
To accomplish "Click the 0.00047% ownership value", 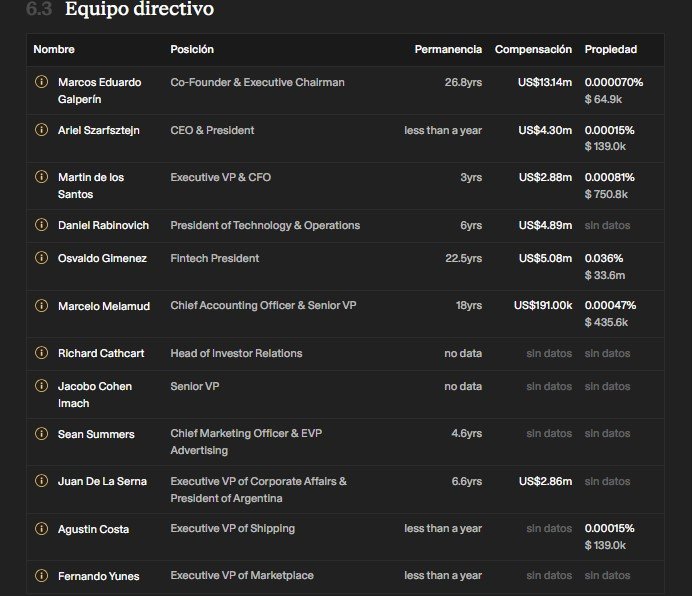I will click(610, 305).
